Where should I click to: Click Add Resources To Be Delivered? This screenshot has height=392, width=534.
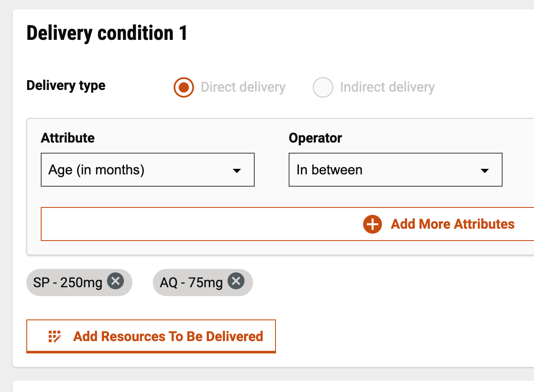[x=168, y=336]
